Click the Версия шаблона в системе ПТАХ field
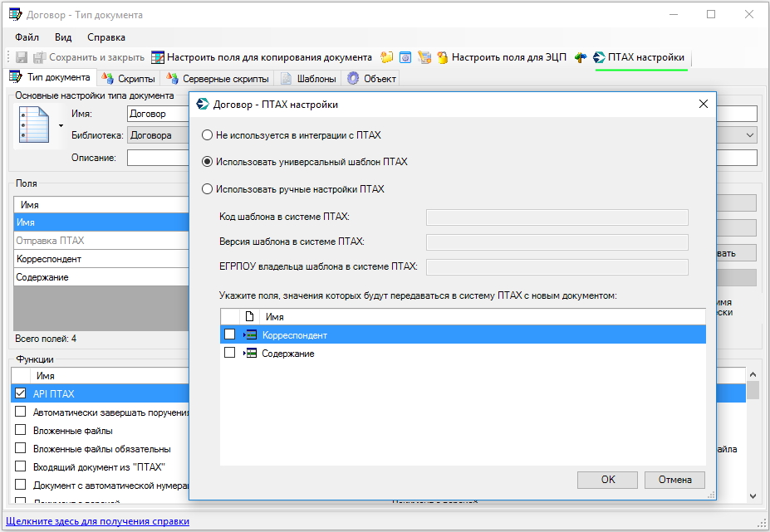 pyautogui.click(x=557, y=242)
